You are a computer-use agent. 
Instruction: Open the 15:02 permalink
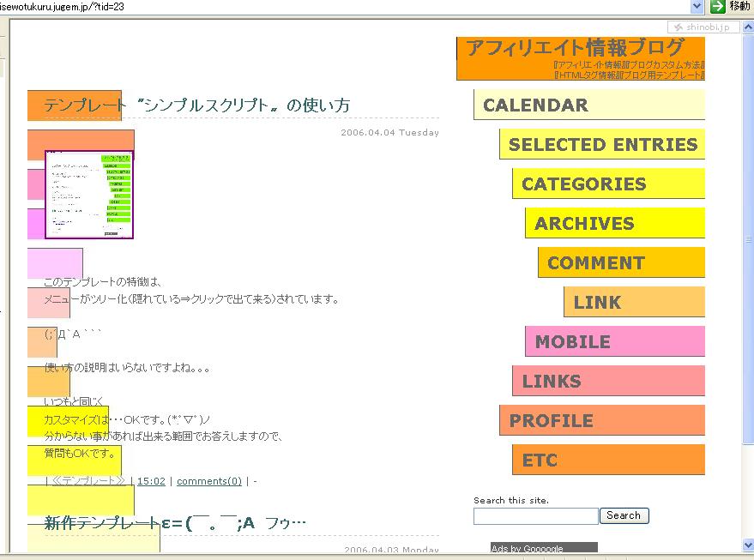(151, 481)
